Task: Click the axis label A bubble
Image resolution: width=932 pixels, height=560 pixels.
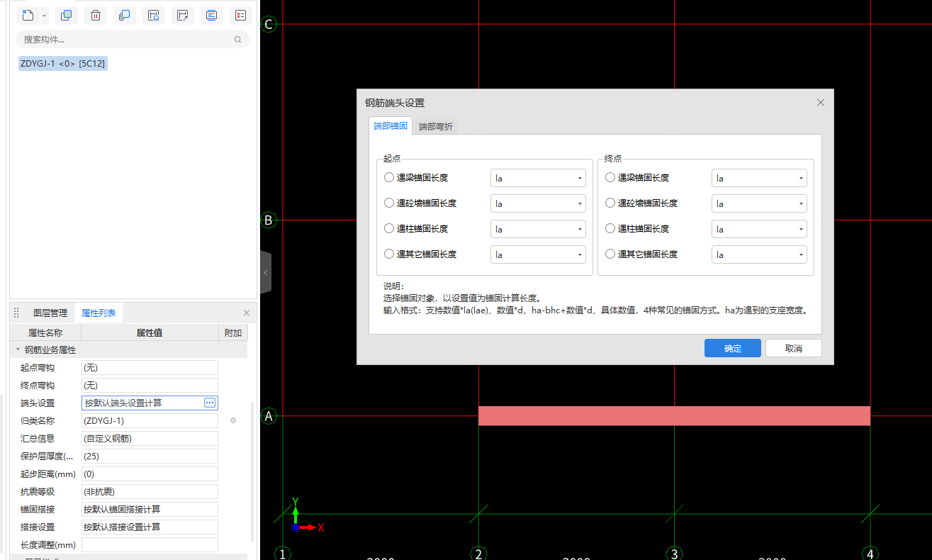Action: pos(269,416)
